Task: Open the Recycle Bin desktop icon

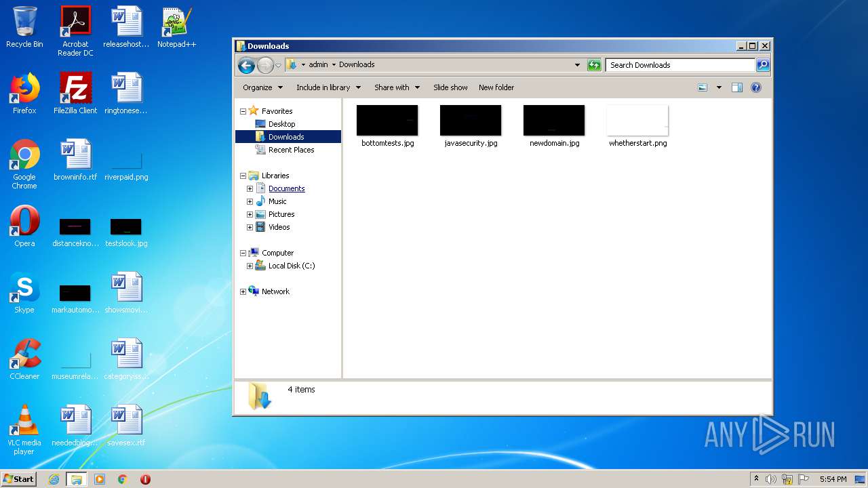Action: click(24, 27)
